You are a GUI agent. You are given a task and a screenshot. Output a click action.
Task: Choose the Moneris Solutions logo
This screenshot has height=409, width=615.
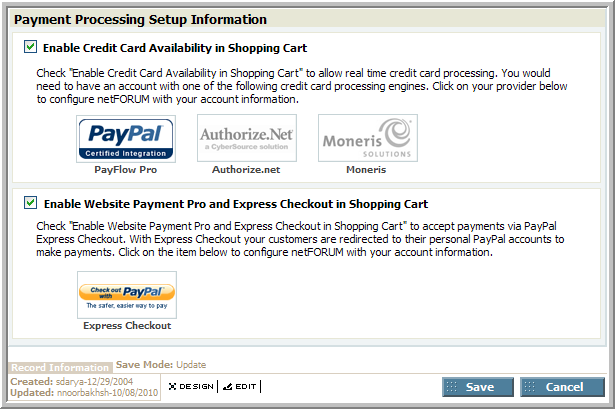(368, 138)
